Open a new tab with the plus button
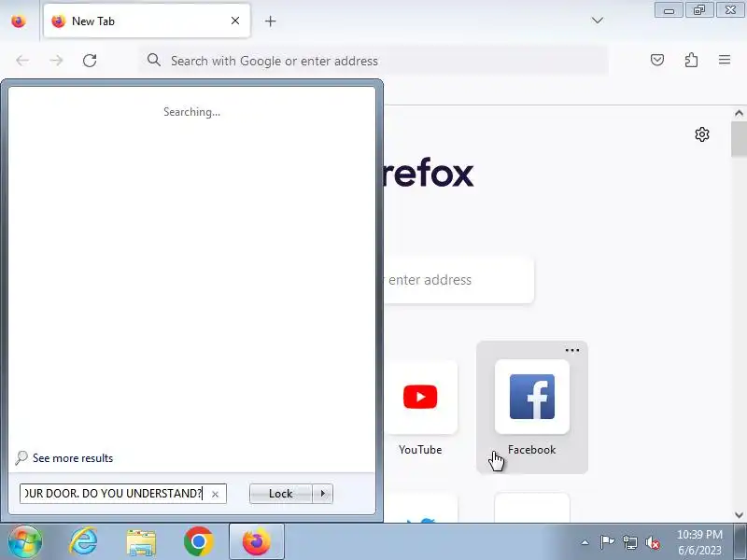The height and width of the screenshot is (560, 747). [x=270, y=21]
